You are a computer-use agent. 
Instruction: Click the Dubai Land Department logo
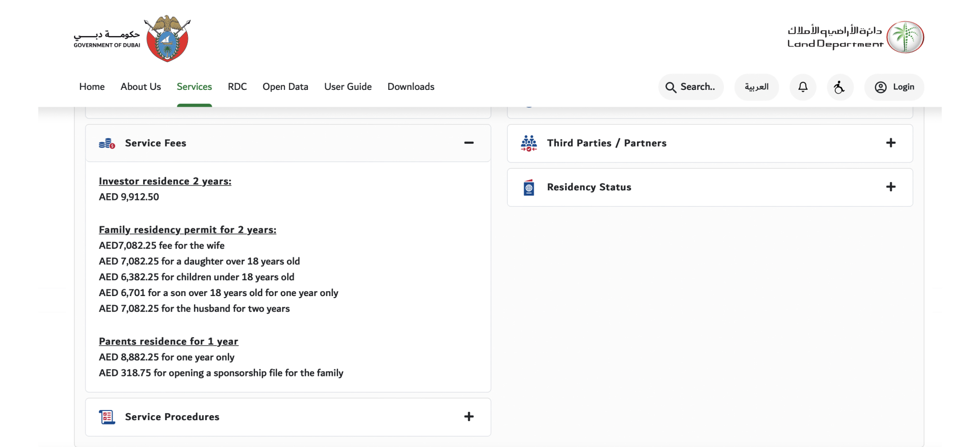pos(855,37)
